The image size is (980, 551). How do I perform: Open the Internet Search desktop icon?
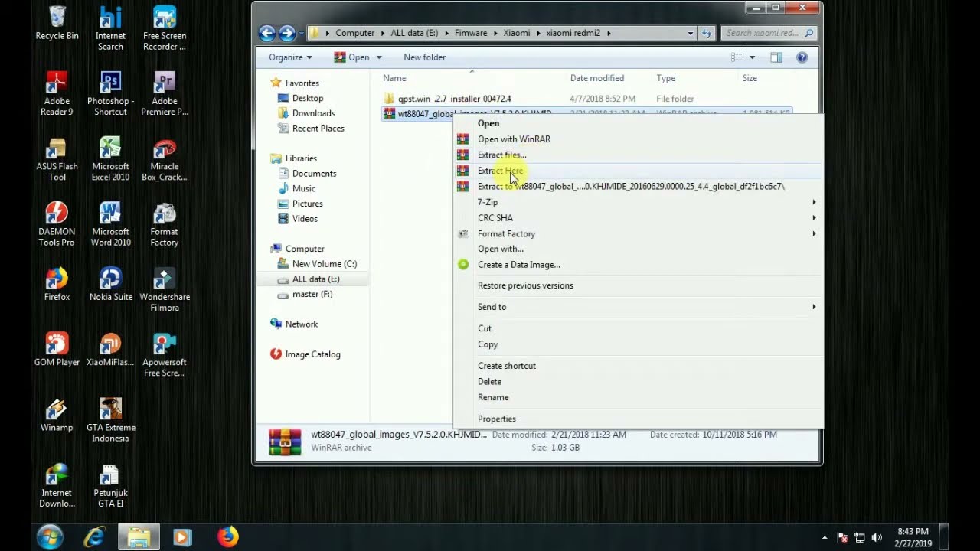110,29
